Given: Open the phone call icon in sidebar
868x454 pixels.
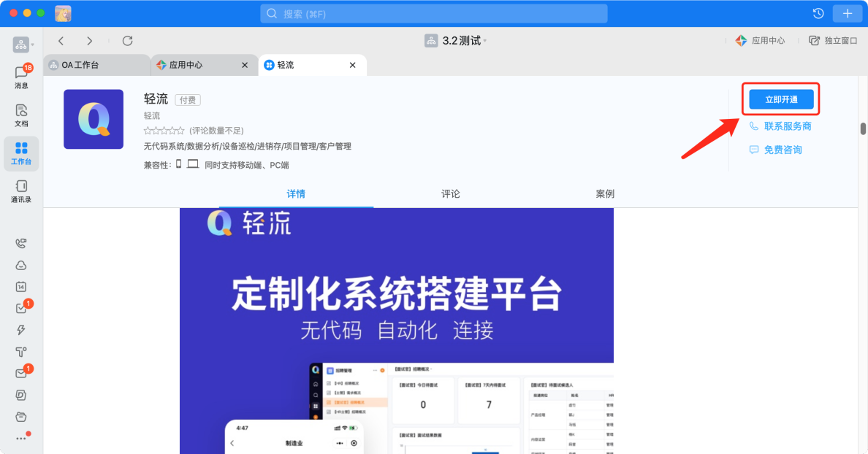Looking at the screenshot, I should point(21,243).
